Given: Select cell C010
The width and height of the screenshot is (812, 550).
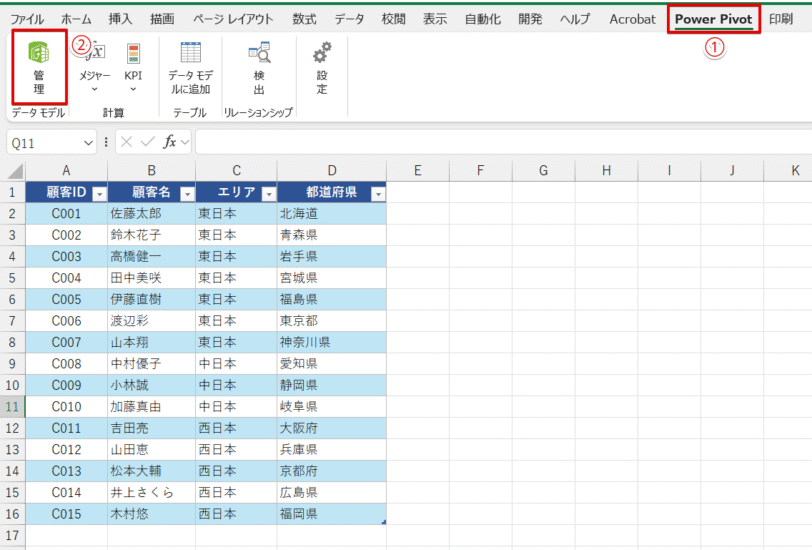Looking at the screenshot, I should tap(66, 407).
